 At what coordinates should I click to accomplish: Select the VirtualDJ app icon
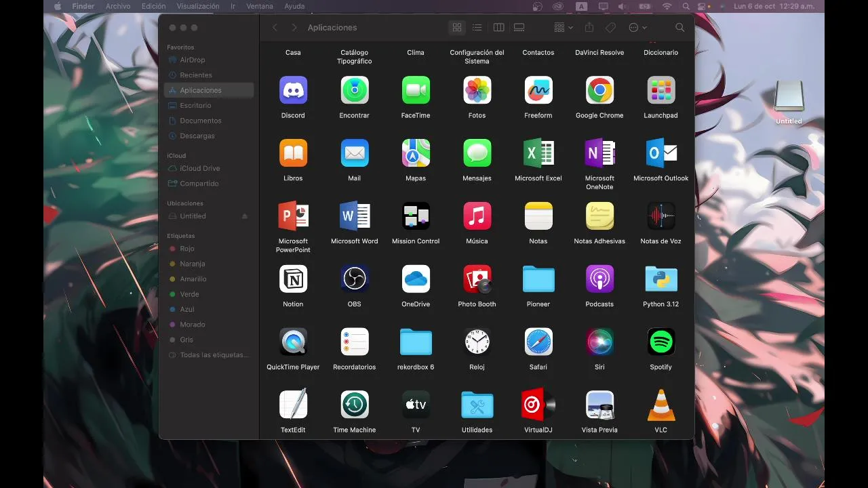pos(538,405)
